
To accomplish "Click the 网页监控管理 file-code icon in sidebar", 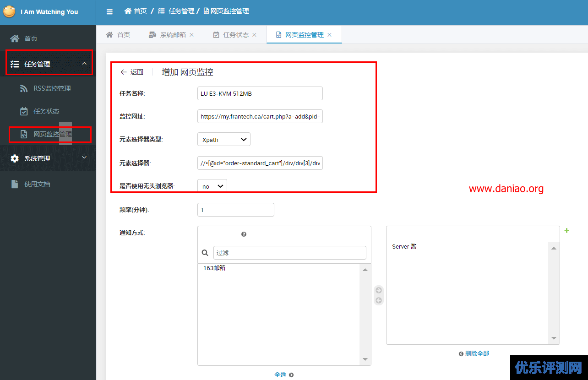I will (x=24, y=134).
